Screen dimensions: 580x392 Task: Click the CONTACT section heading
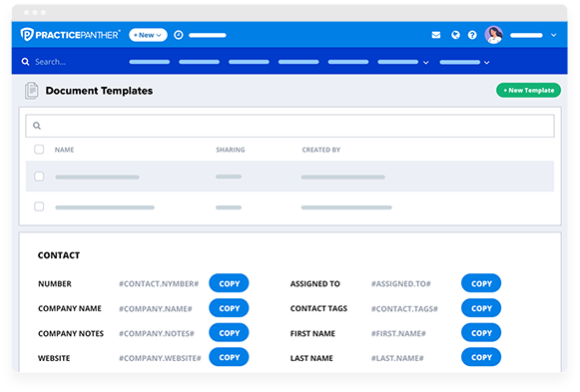click(59, 255)
